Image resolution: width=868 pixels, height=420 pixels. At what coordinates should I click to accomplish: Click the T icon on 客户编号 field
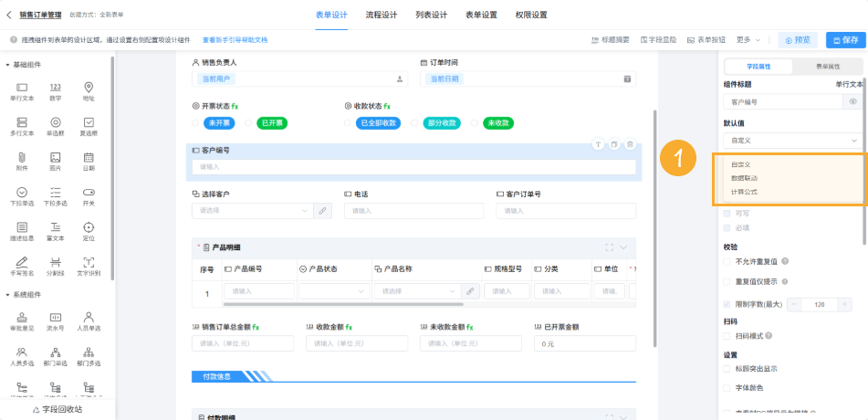pyautogui.click(x=598, y=144)
